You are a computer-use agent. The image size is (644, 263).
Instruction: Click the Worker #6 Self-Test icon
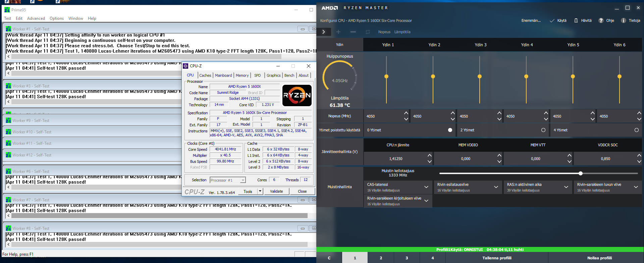tap(8, 172)
